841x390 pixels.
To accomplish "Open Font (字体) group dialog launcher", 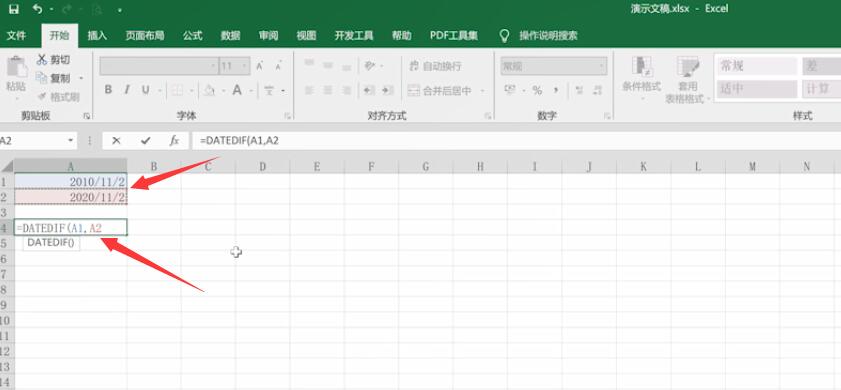I will pyautogui.click(x=287, y=116).
